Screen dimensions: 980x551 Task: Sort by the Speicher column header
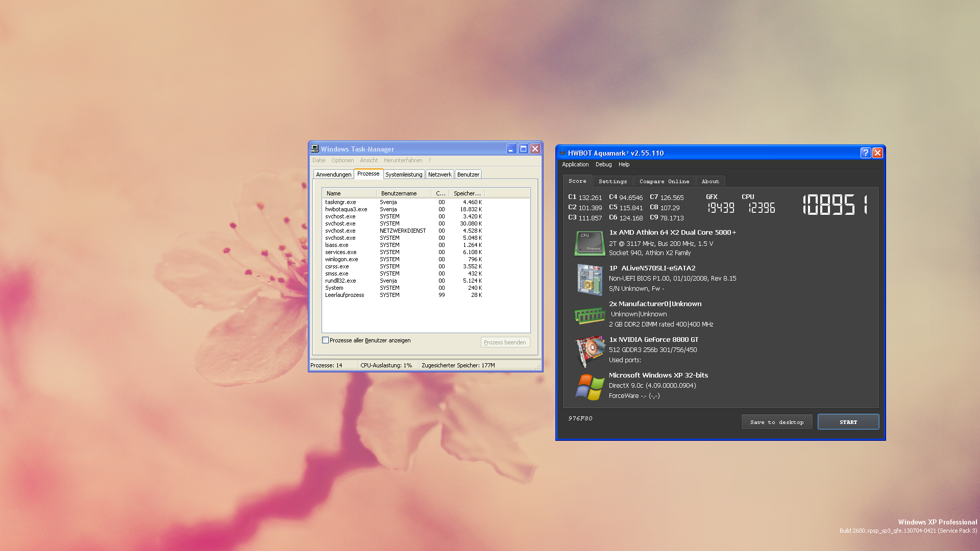(x=467, y=193)
